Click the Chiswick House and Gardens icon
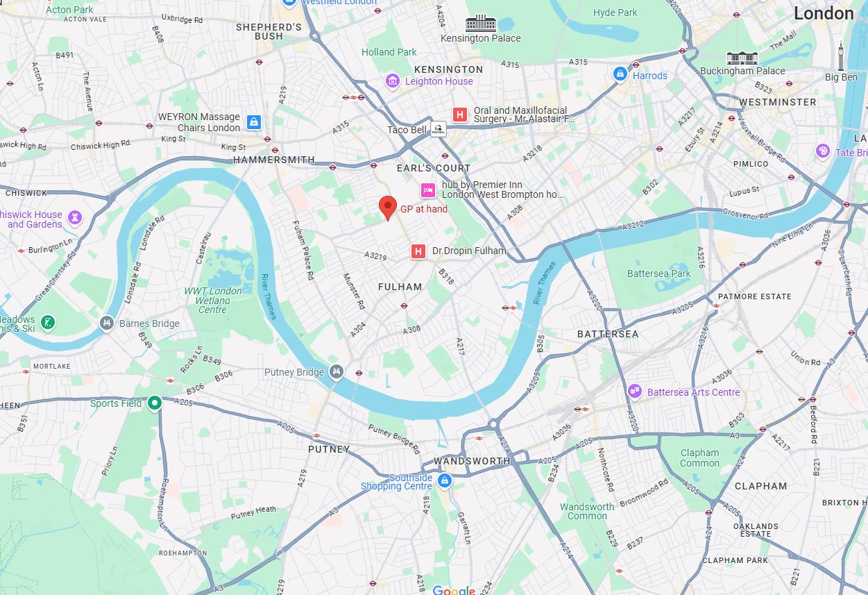 [75, 218]
